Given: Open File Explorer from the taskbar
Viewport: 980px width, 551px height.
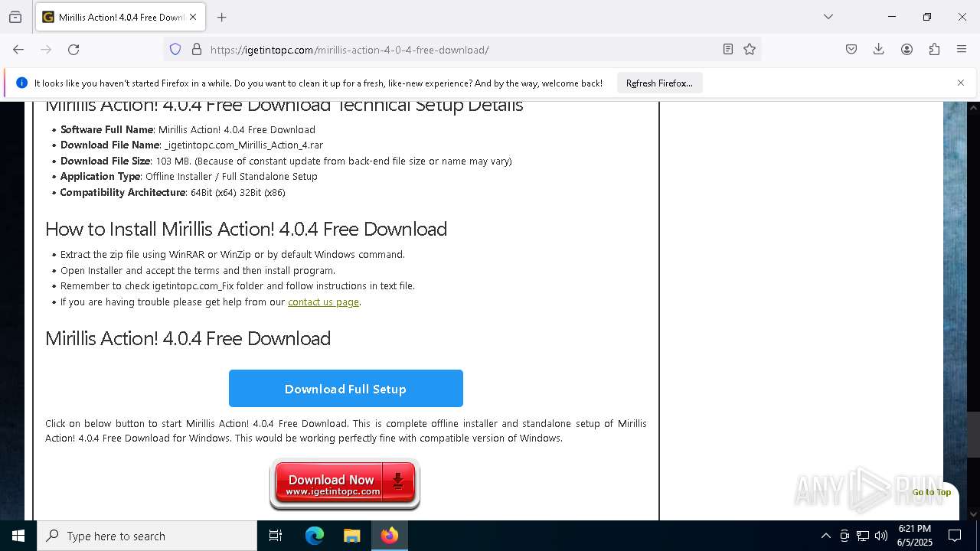Looking at the screenshot, I should 352,536.
